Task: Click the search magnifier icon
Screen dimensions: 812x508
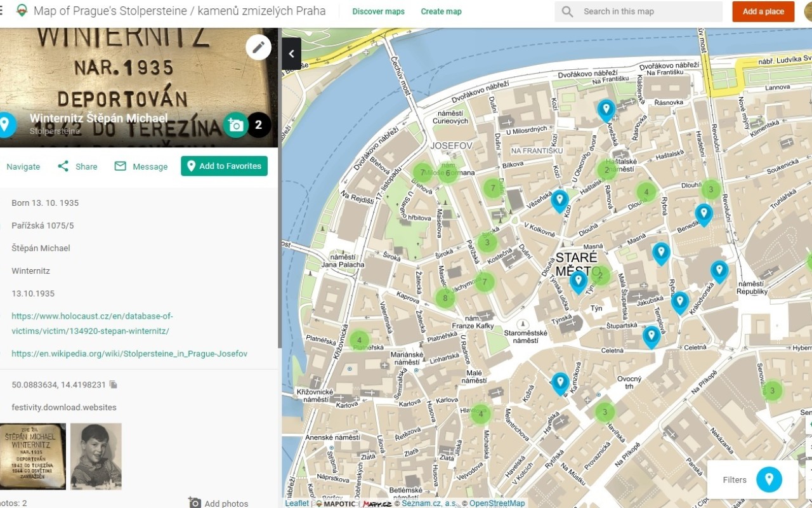Action: pyautogui.click(x=568, y=11)
